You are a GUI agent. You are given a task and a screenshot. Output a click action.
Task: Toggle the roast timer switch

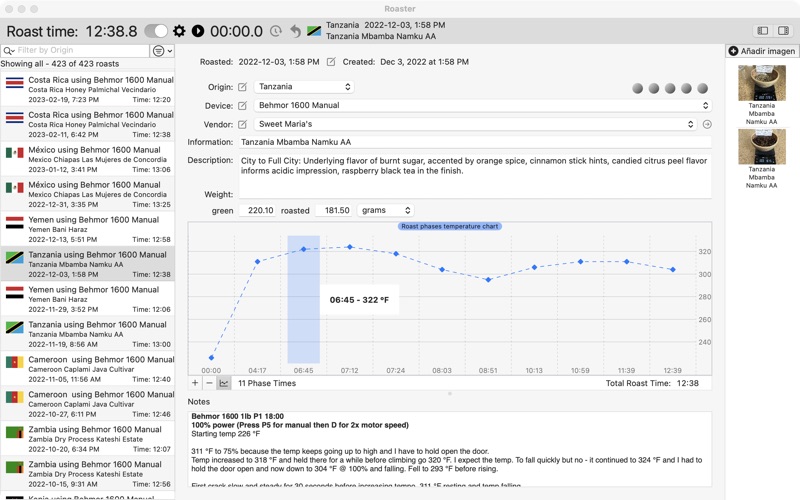[x=156, y=31]
